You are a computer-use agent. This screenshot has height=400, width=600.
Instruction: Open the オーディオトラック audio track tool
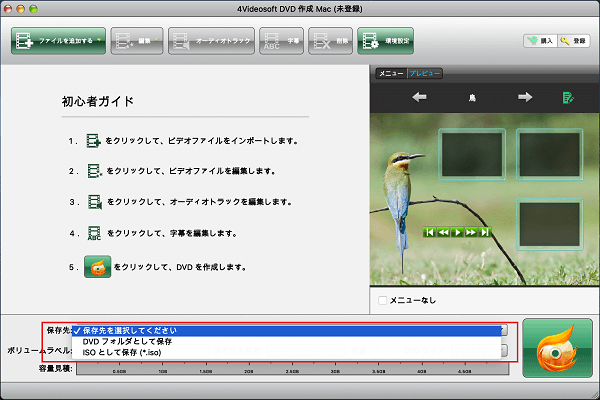click(x=211, y=41)
